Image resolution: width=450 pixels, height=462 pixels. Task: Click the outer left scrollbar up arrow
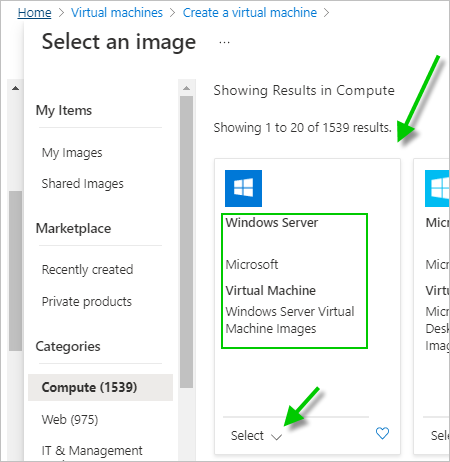tap(15, 88)
